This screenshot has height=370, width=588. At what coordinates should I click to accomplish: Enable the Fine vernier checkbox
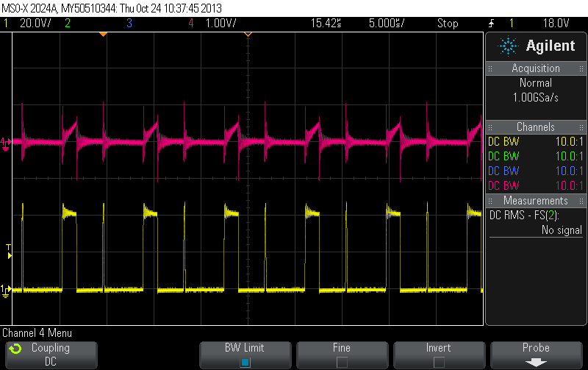point(342,362)
